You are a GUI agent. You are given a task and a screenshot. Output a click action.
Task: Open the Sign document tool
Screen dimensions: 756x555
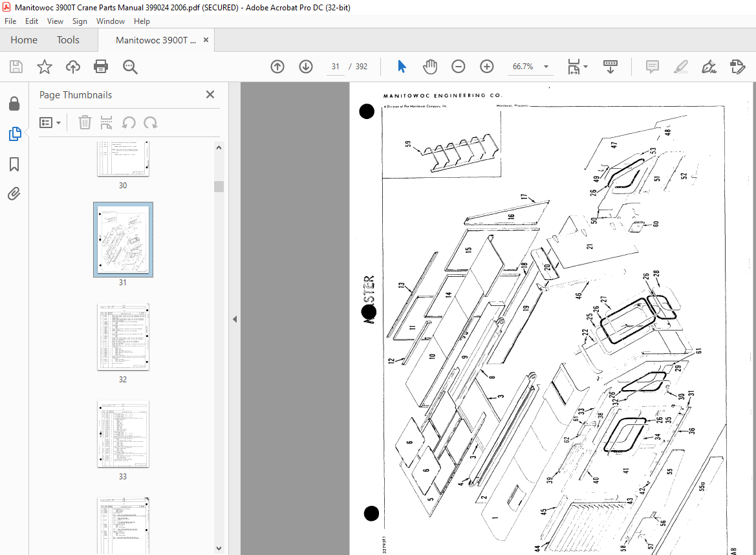coord(709,67)
